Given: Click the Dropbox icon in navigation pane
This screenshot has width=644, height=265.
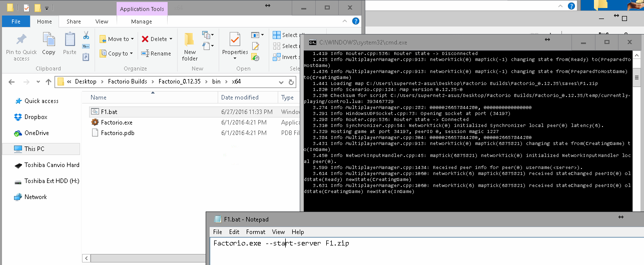Looking at the screenshot, I should (x=18, y=117).
